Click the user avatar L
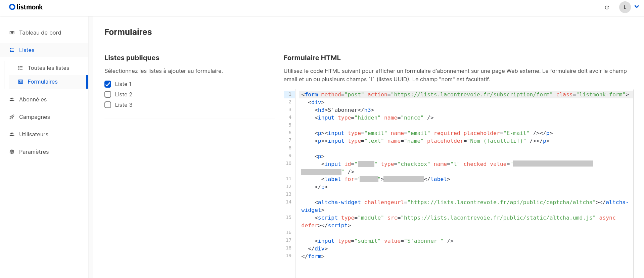 pyautogui.click(x=625, y=7)
